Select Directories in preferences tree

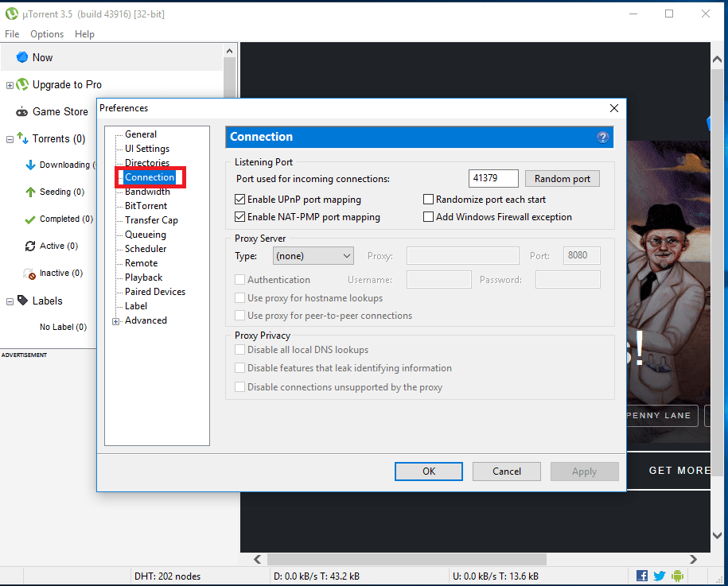point(147,163)
